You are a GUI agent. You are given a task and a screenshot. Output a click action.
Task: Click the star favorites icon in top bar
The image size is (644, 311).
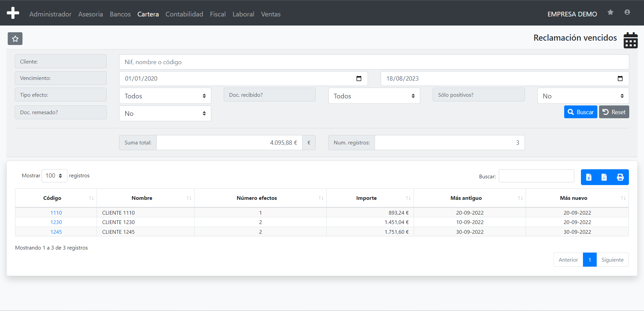[610, 12]
